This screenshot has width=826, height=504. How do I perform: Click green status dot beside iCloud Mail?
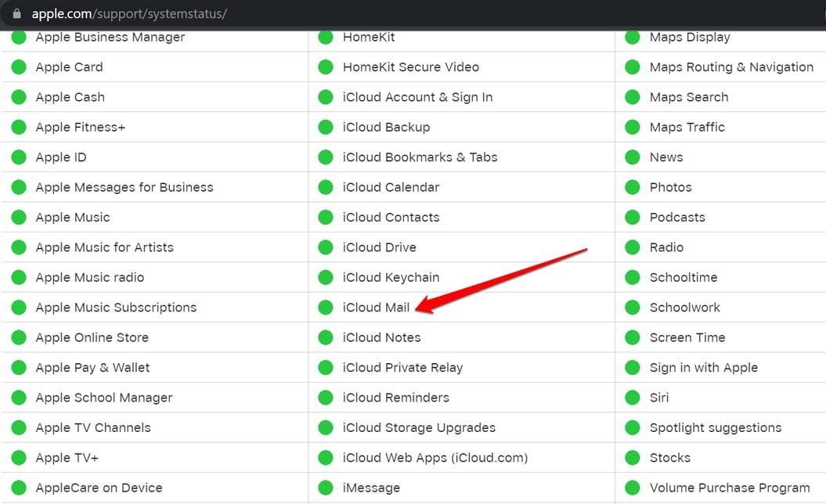pos(326,307)
